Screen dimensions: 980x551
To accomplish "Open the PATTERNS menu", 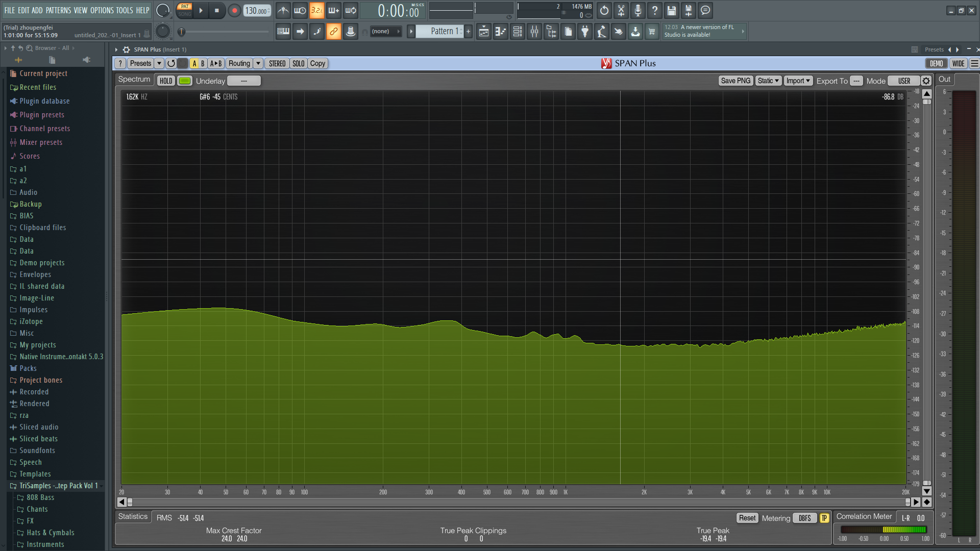I will (x=58, y=10).
